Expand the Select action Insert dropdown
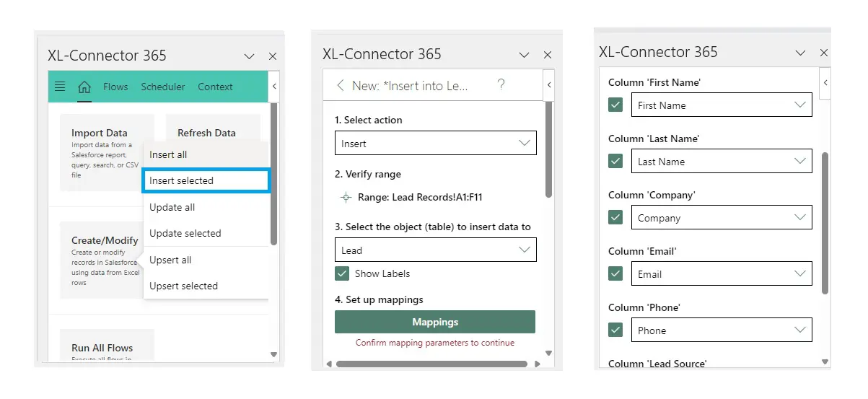 [435, 144]
